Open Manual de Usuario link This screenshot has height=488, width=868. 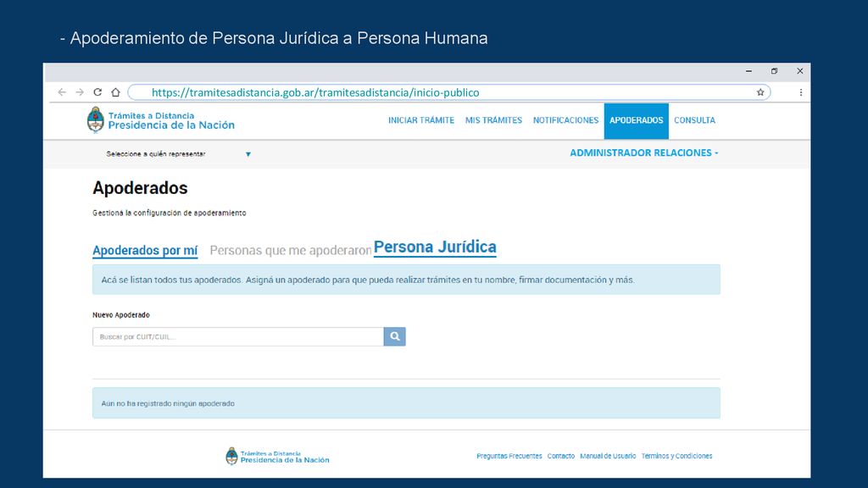[x=608, y=456]
